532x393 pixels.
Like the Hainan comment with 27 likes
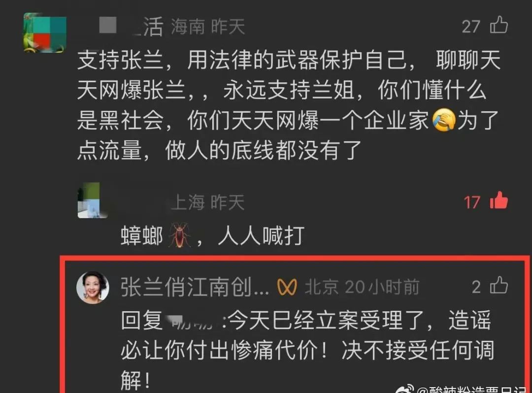(x=499, y=25)
